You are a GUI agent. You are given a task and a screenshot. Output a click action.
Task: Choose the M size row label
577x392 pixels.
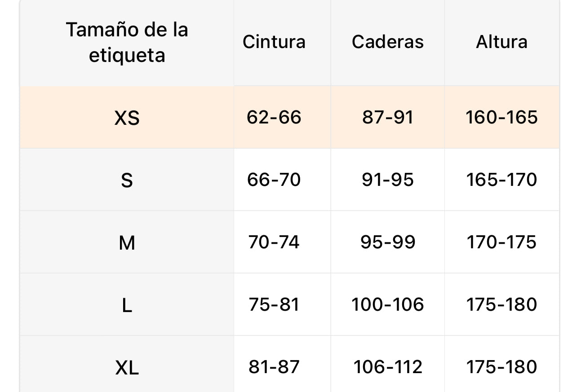127,242
